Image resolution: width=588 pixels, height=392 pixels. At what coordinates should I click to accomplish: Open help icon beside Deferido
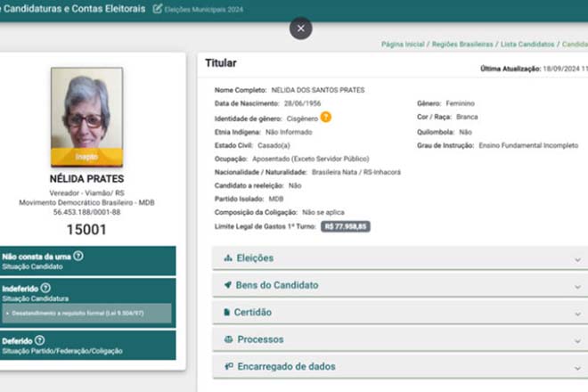[40, 340]
